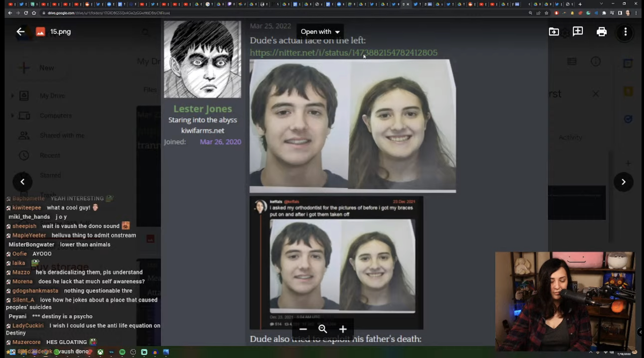The width and height of the screenshot is (644, 358).
Task: Click the Add comment icon in preview toolbar
Action: pos(578,32)
